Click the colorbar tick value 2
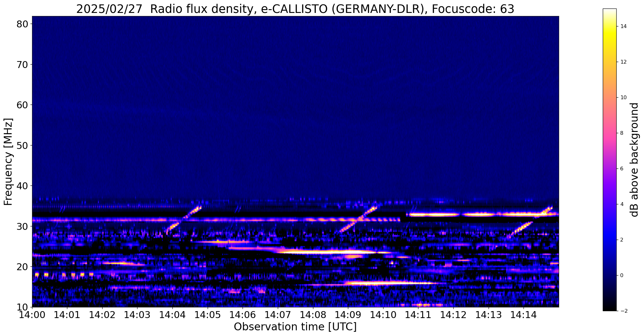This screenshot has width=644, height=336. coord(621,240)
